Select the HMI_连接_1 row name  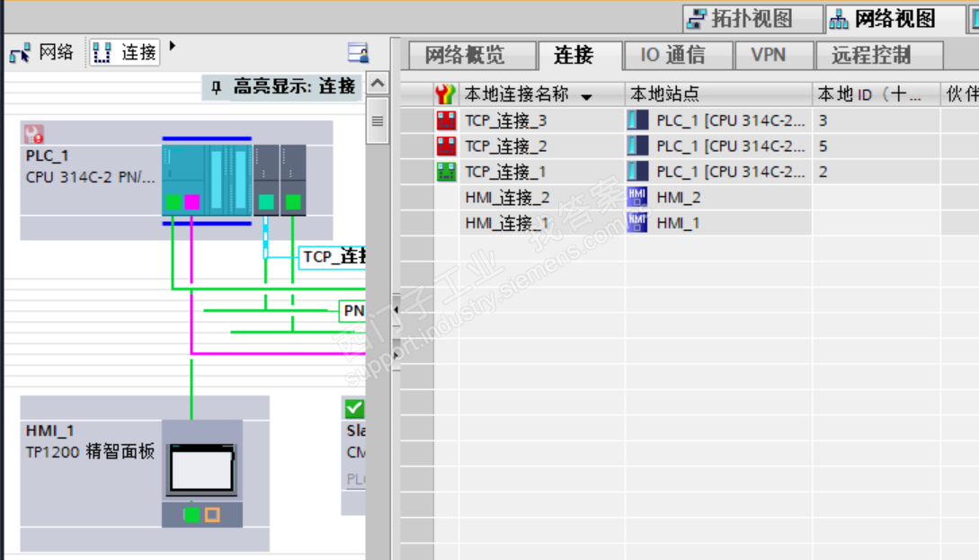tap(507, 223)
